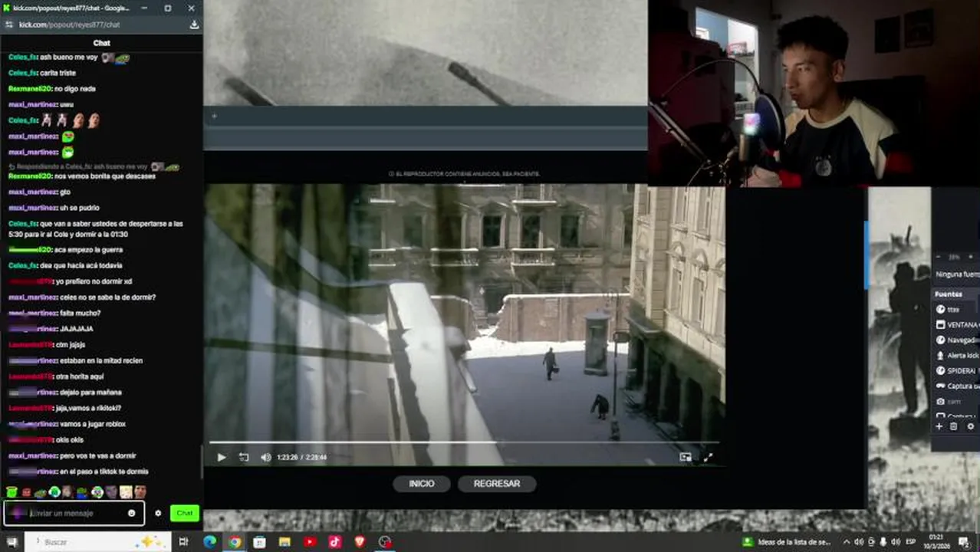This screenshot has width=980, height=552.
Task: Seek on the video progress bar
Action: click(464, 442)
